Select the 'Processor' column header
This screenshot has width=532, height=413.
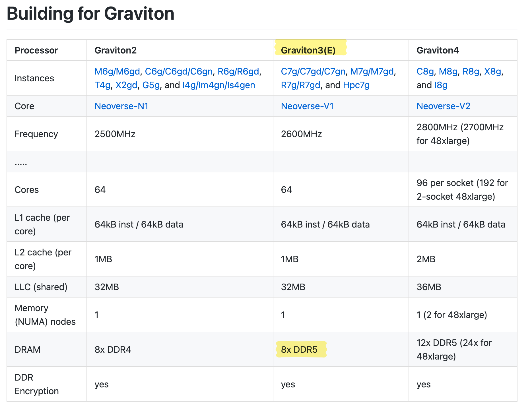coord(36,50)
